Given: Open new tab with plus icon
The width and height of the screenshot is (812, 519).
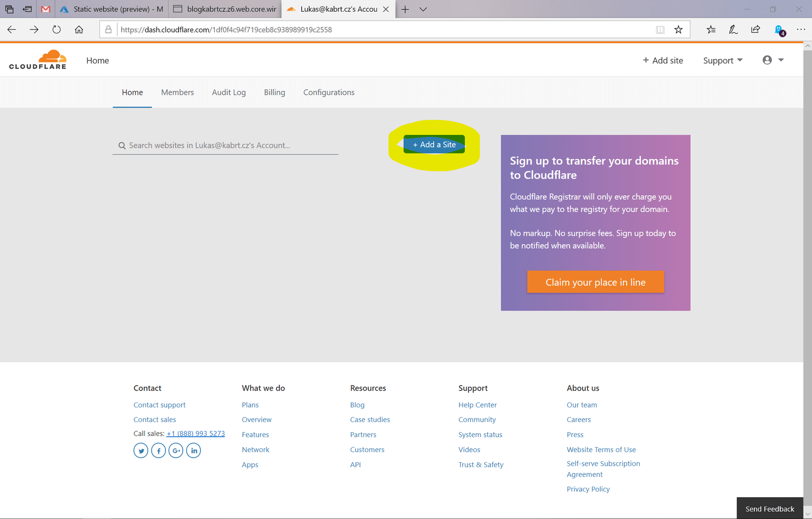Looking at the screenshot, I should [405, 9].
